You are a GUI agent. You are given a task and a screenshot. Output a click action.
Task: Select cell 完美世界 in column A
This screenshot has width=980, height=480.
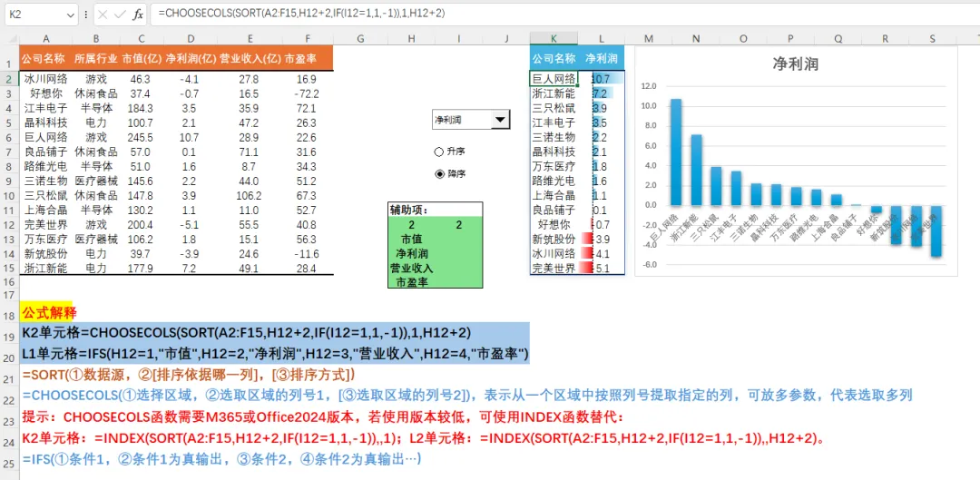[x=45, y=225]
